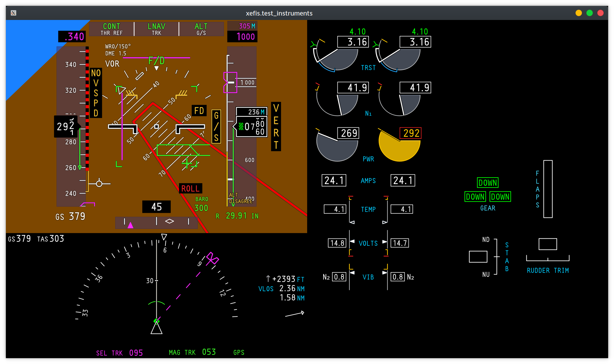Click the white diamond in the bottom deviation scale
The width and height of the screenshot is (614, 364).
click(x=169, y=221)
